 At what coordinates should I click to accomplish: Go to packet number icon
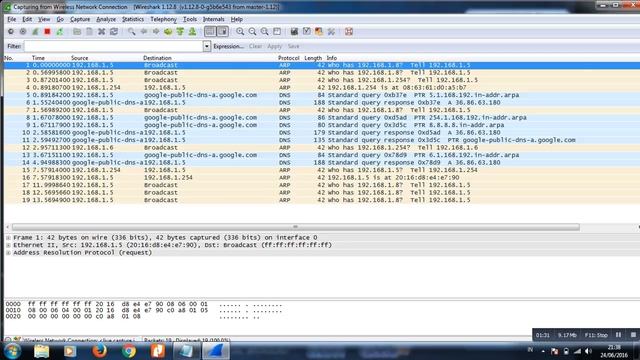[168, 31]
